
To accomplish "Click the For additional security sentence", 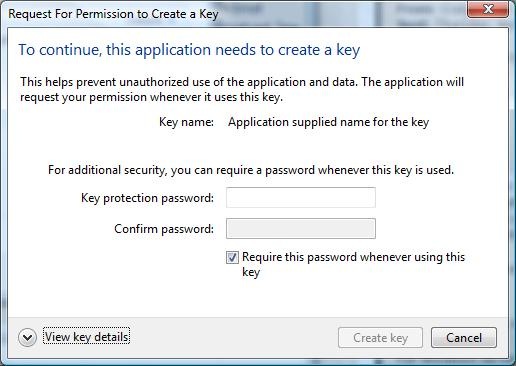I will pyautogui.click(x=251, y=170).
